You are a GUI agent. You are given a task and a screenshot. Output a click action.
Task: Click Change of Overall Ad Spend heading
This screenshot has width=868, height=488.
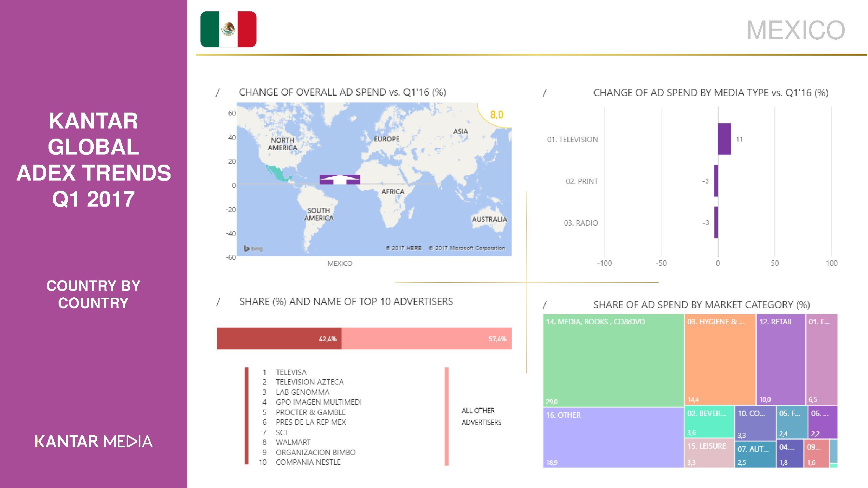(342, 92)
